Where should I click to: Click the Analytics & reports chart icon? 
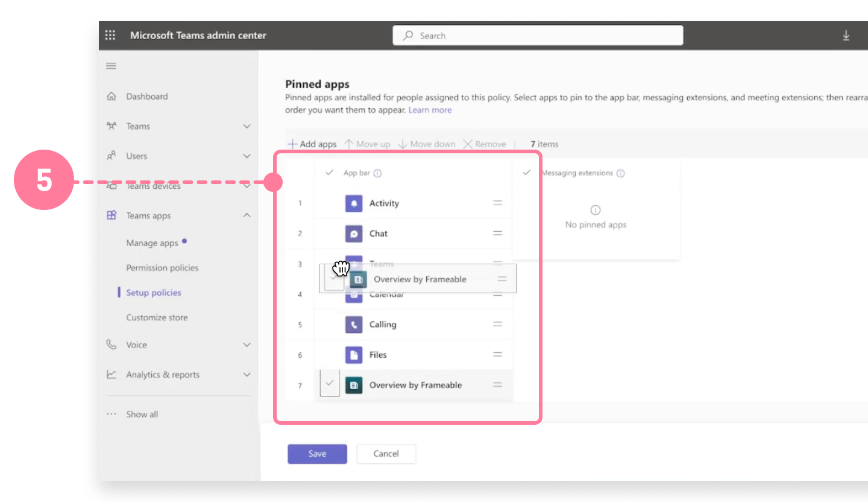[x=111, y=374]
